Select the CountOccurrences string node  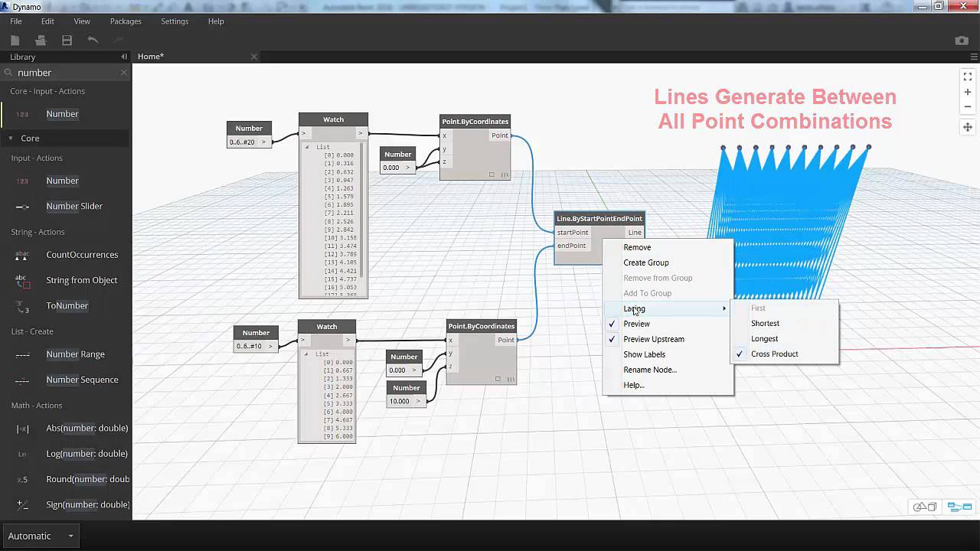click(80, 254)
